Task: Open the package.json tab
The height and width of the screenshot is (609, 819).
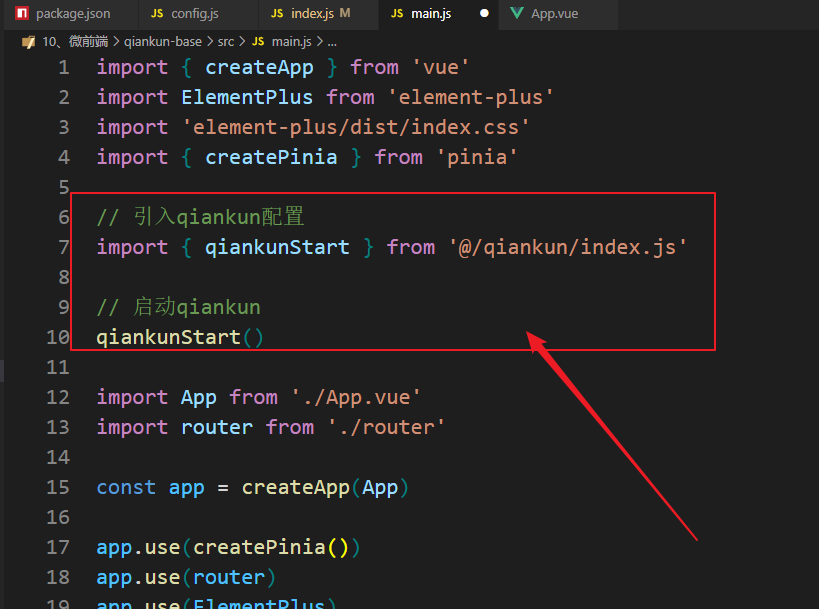Action: (x=73, y=14)
